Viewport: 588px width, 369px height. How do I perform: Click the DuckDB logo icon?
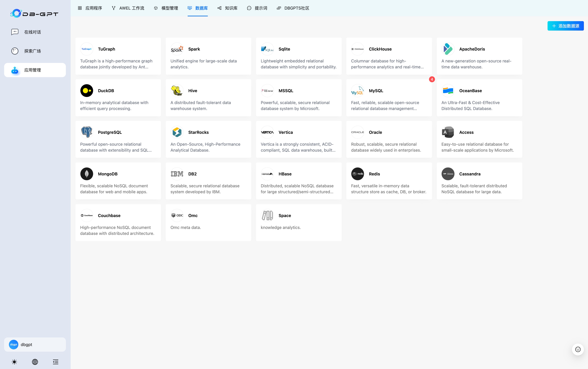86,91
